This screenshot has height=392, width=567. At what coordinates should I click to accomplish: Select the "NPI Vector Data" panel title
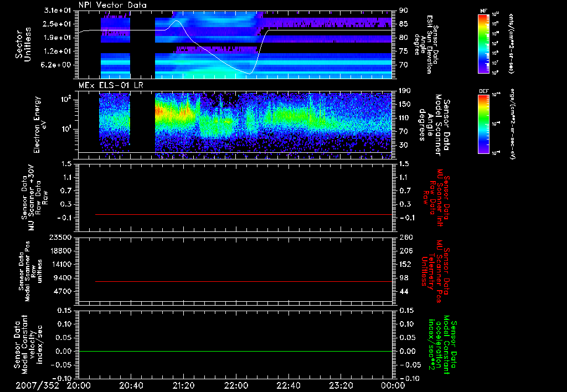click(112, 5)
